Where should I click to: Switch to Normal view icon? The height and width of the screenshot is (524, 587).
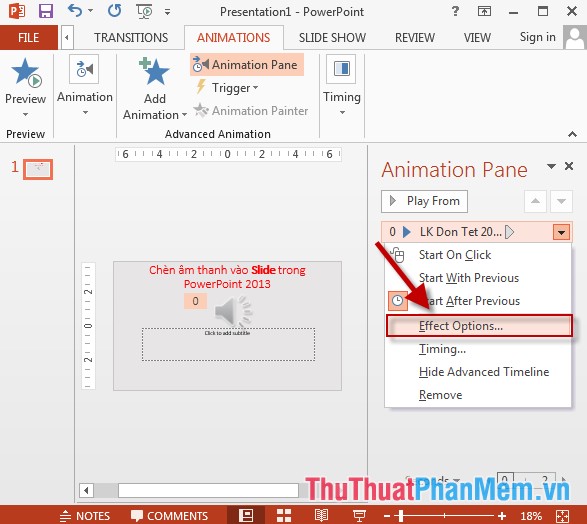tap(246, 516)
